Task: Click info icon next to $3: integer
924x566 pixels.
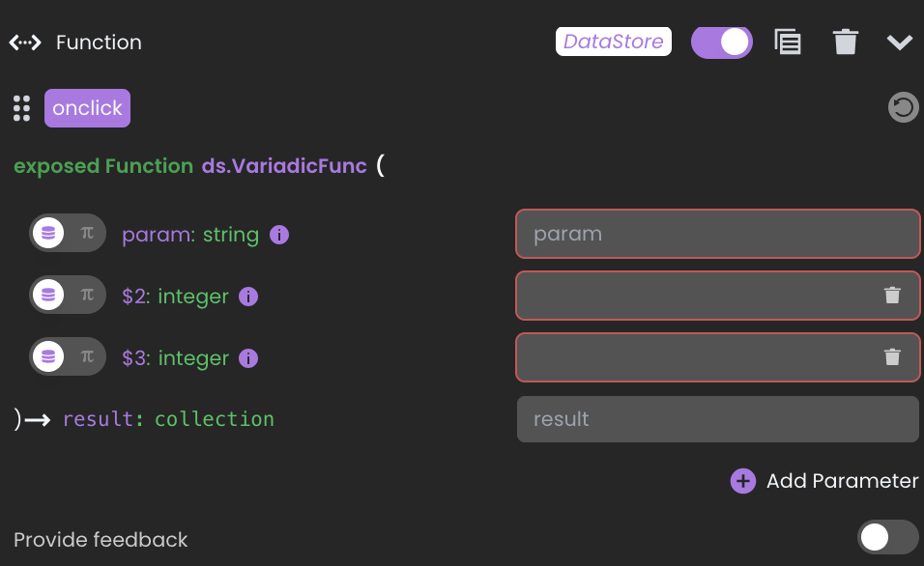Action: [248, 358]
